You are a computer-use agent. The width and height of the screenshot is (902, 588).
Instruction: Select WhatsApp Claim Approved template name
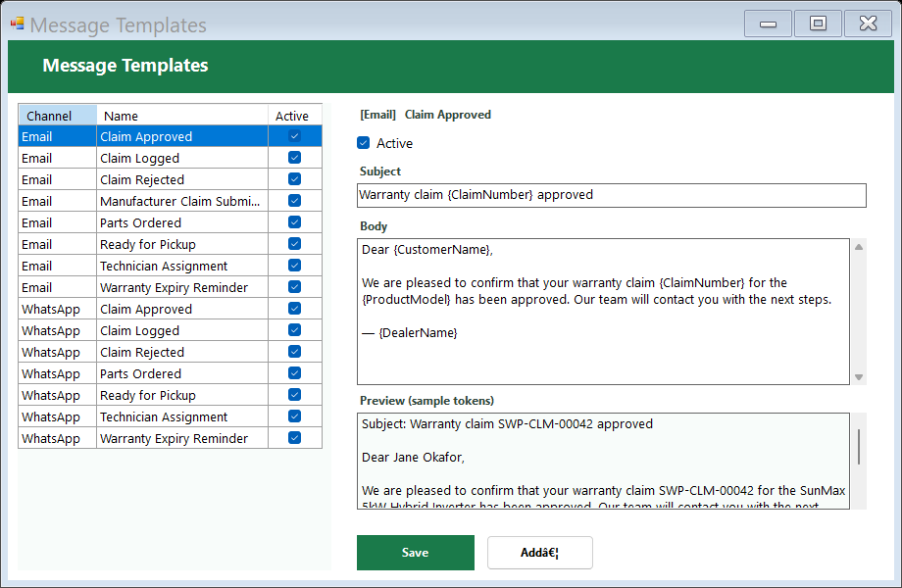pos(182,309)
